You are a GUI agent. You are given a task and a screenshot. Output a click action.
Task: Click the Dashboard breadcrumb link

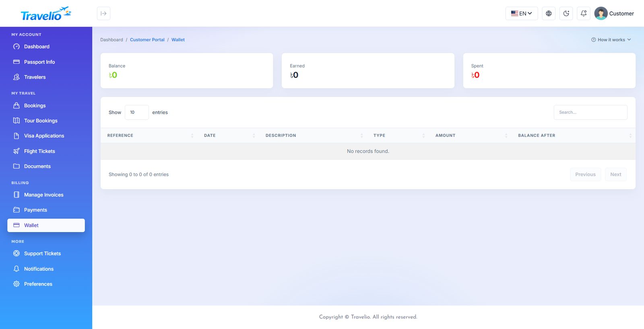[x=111, y=40]
